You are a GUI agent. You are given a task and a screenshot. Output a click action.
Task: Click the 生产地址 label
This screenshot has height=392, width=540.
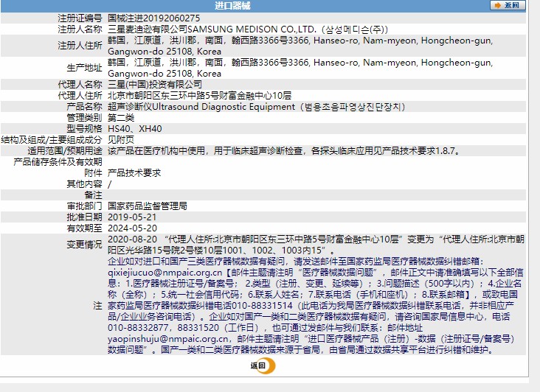click(84, 68)
